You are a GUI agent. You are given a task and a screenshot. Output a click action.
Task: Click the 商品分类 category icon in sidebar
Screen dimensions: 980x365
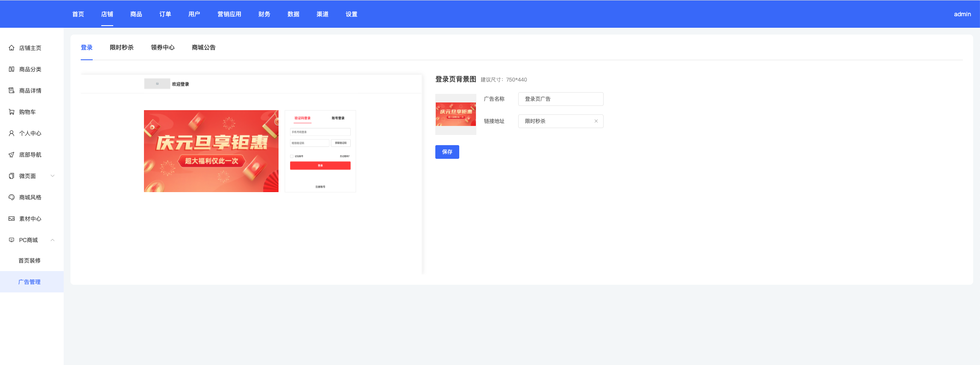pyautogui.click(x=12, y=69)
